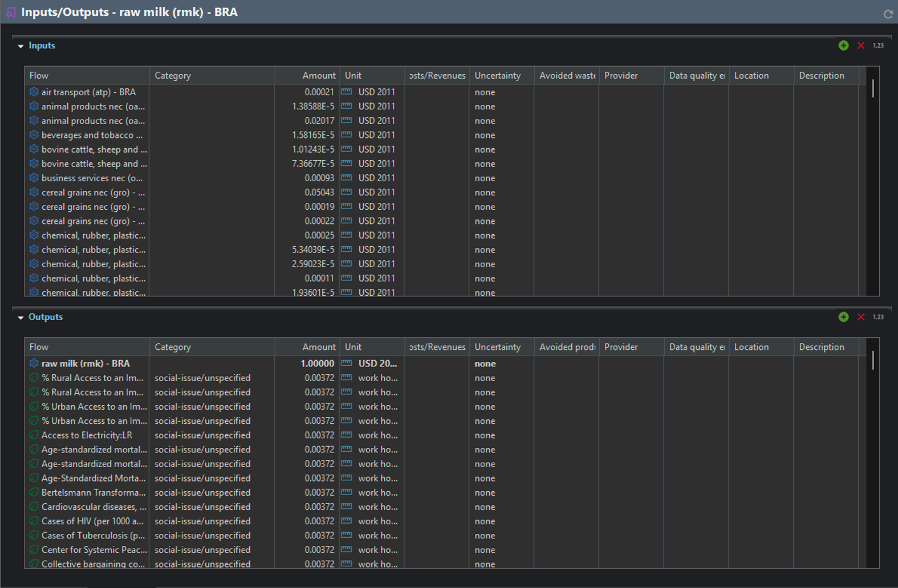Viewport: 898px width, 588px height.
Task: Sort Inputs table by Flow column header
Action: [87, 75]
